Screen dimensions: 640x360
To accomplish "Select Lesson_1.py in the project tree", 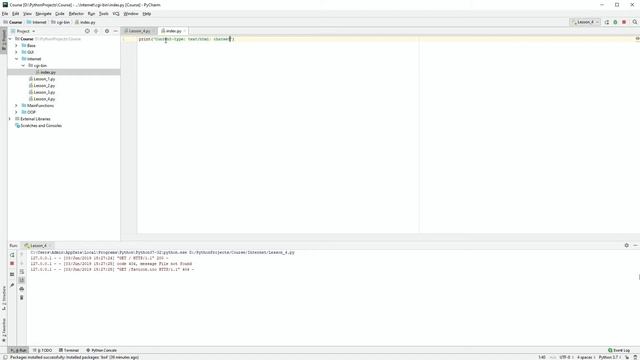I will click(x=44, y=79).
